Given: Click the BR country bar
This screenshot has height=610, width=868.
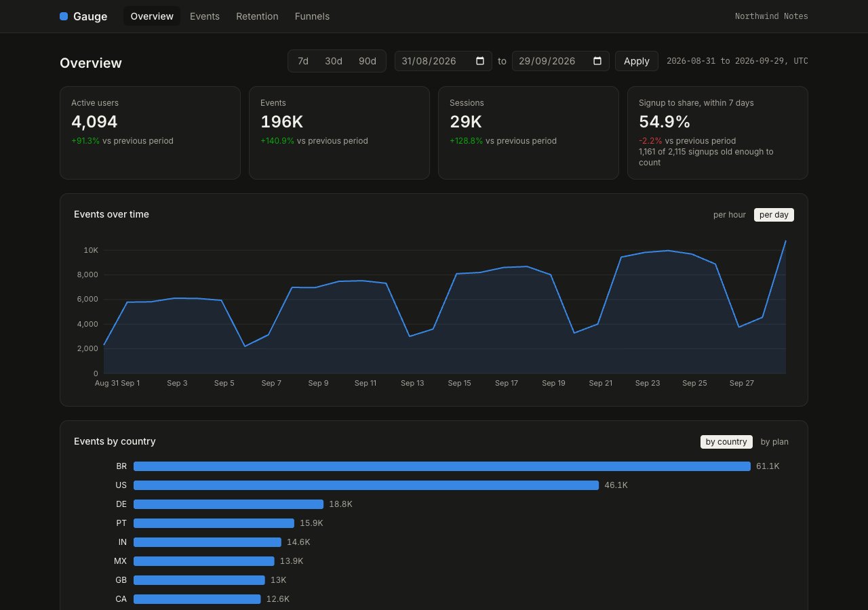Looking at the screenshot, I should click(x=442, y=466).
